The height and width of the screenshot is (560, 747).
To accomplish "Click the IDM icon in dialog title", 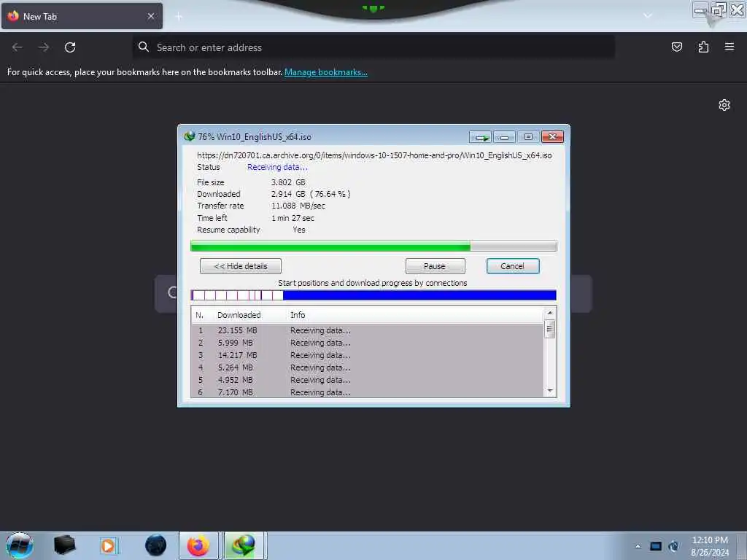I will tap(190, 136).
